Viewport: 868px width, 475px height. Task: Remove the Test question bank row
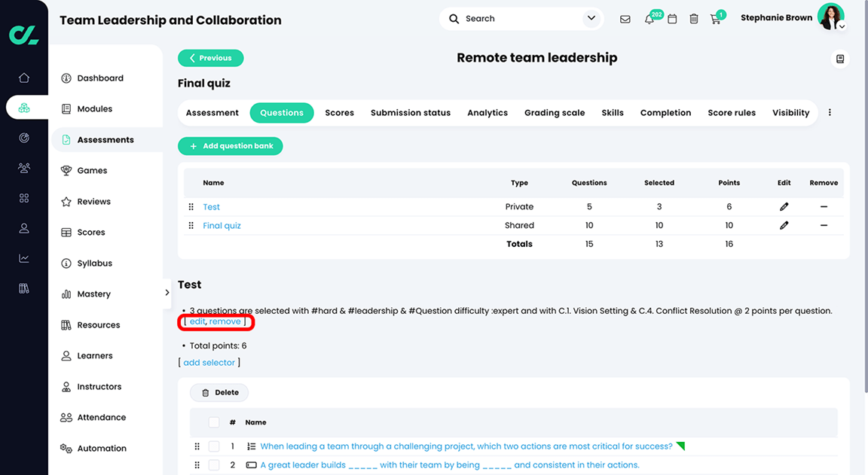click(x=824, y=207)
